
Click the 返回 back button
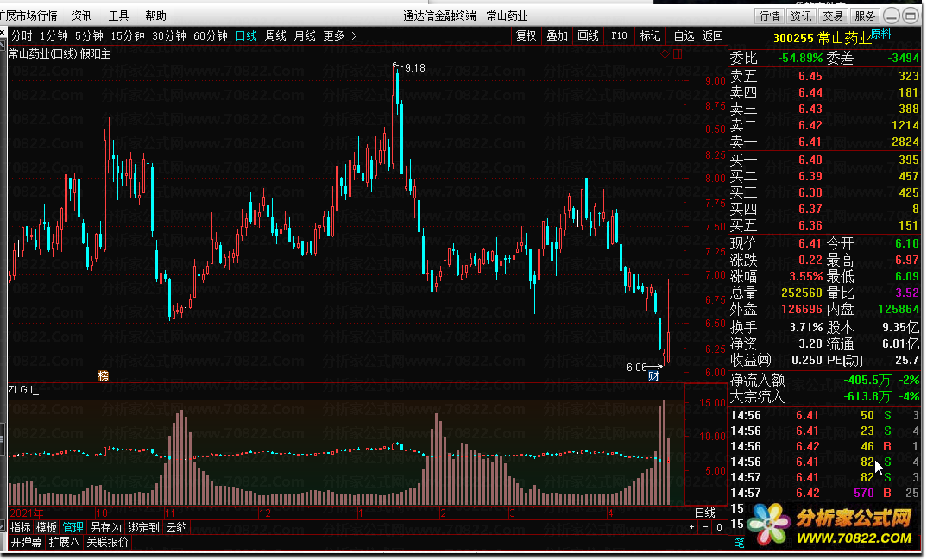point(712,36)
